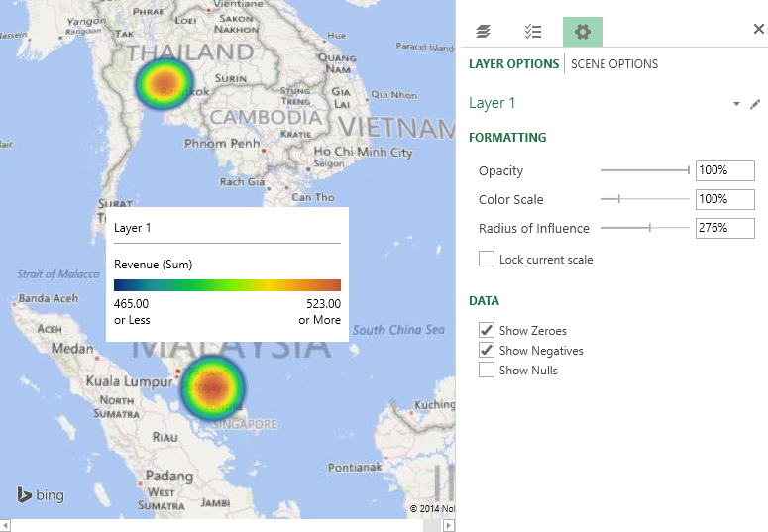This screenshot has height=532, width=768.
Task: Select the Layer Options tab
Action: click(x=513, y=64)
